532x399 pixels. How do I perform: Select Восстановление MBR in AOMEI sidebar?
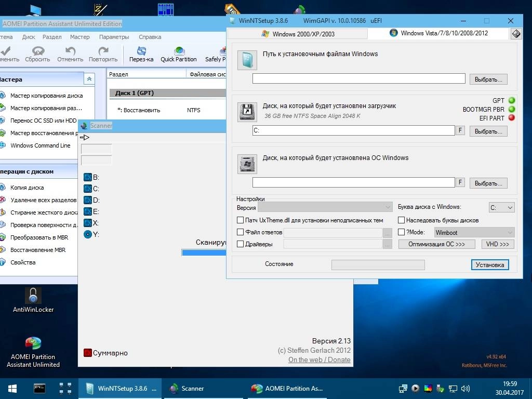click(33, 250)
